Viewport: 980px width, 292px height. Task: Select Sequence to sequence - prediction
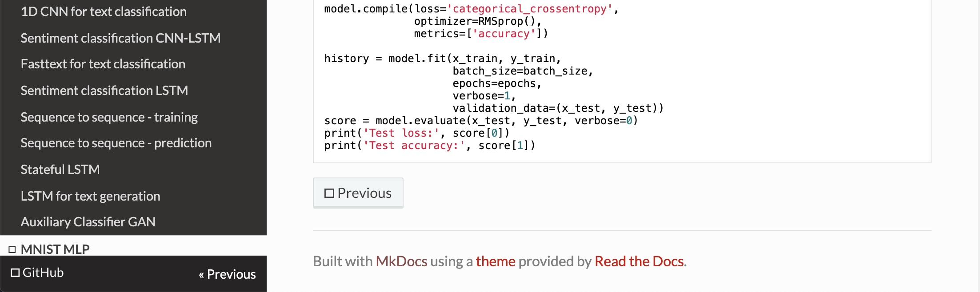click(x=116, y=142)
